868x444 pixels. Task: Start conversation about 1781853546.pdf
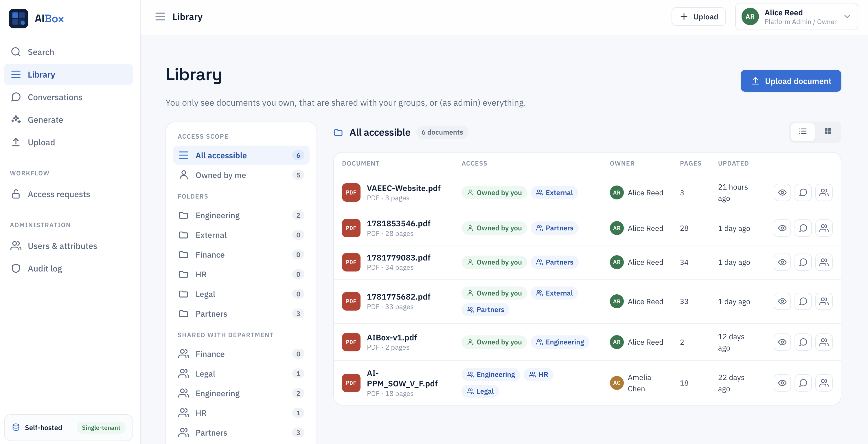tap(803, 228)
